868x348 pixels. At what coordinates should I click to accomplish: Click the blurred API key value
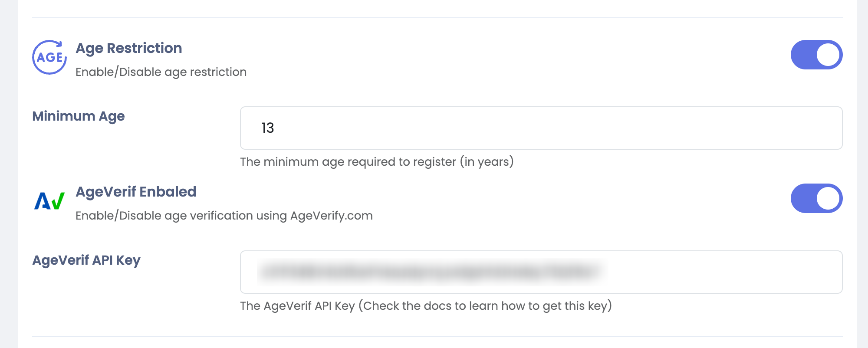(431, 272)
